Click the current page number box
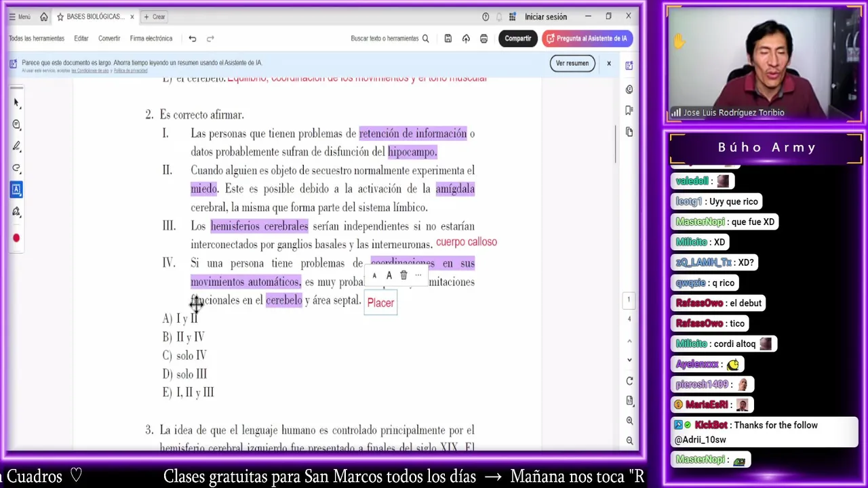Image resolution: width=868 pixels, height=488 pixels. pos(629,300)
